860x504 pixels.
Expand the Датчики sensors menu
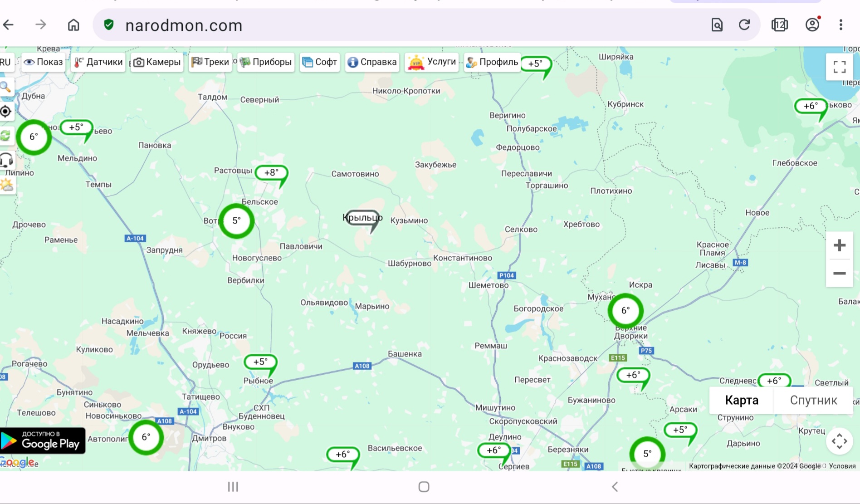pos(98,62)
